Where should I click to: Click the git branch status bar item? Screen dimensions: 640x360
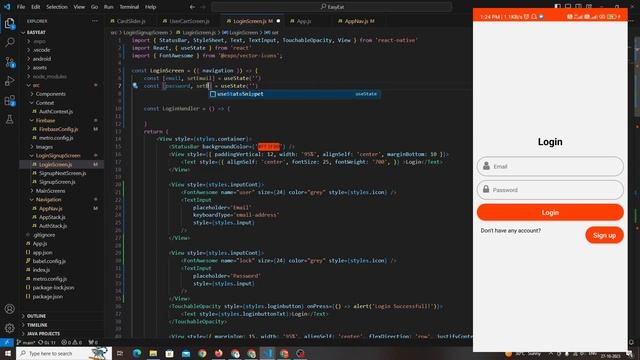[27, 342]
